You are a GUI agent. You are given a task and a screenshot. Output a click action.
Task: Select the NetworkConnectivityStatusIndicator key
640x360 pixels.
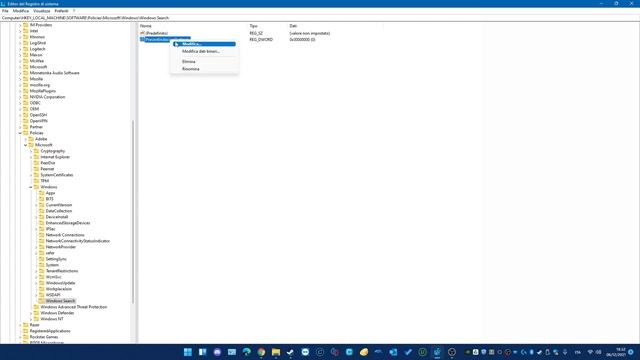pyautogui.click(x=78, y=241)
